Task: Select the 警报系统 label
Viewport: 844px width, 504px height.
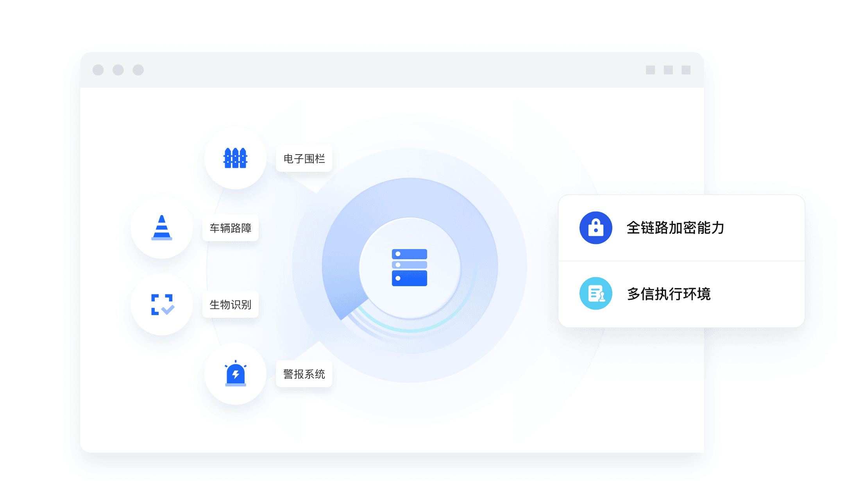Action: point(304,374)
